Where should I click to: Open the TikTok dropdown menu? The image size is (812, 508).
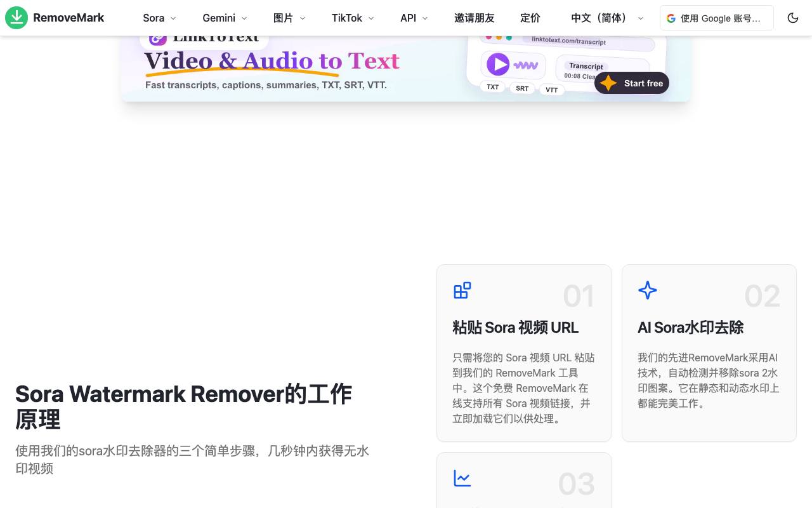point(353,18)
